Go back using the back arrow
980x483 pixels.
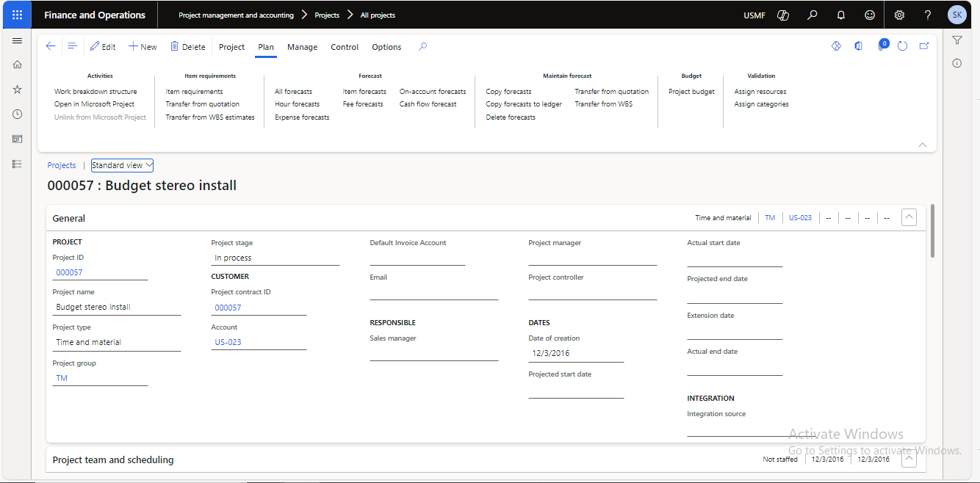51,46
